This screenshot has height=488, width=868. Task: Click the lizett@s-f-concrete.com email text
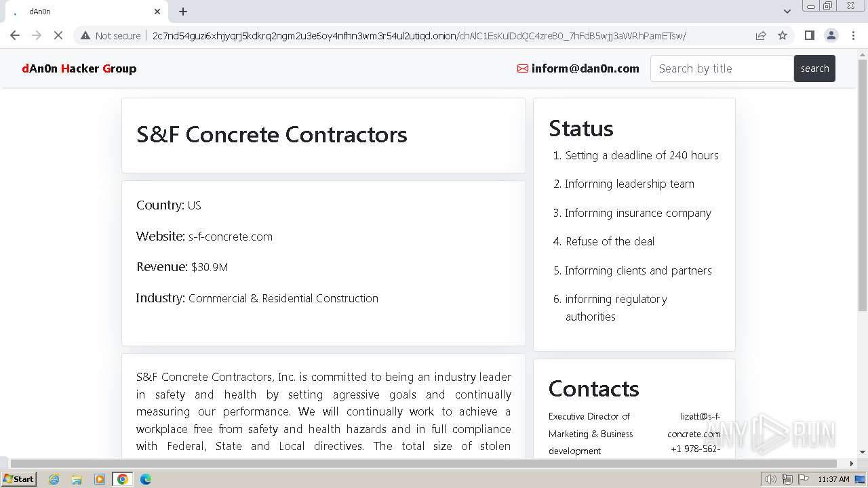(694, 425)
